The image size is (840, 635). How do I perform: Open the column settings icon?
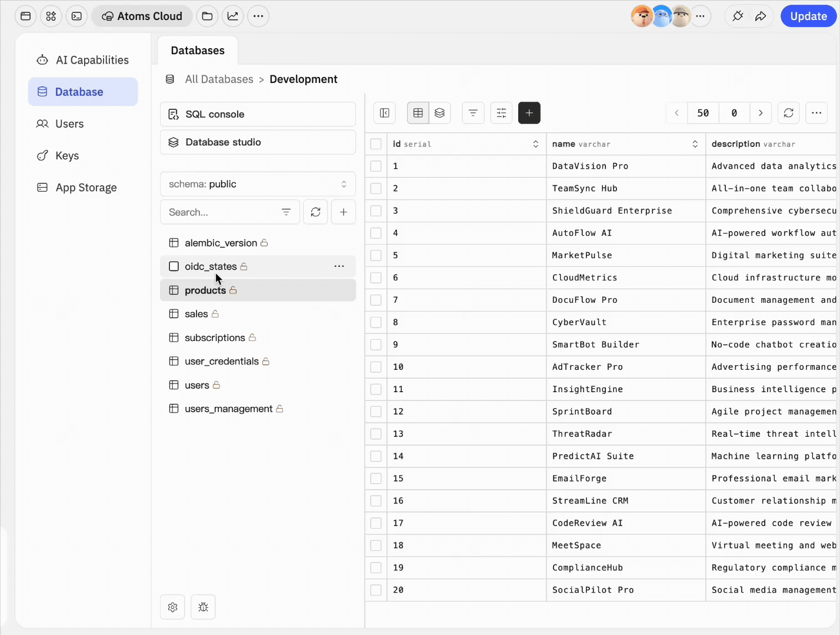(x=501, y=112)
